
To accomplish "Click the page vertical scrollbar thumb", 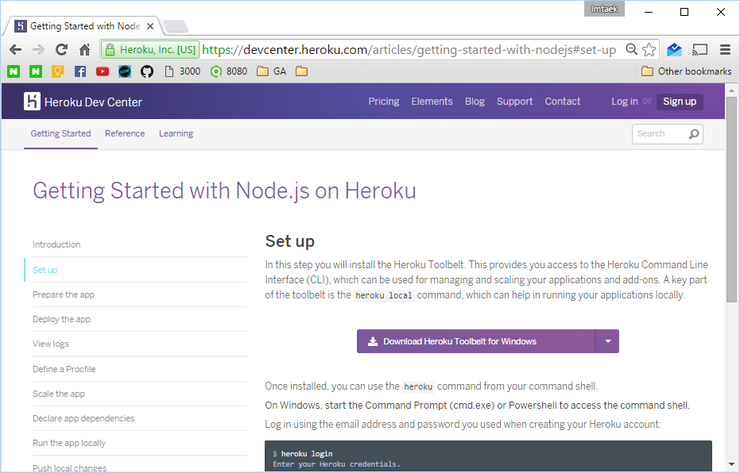I will (x=732, y=199).
